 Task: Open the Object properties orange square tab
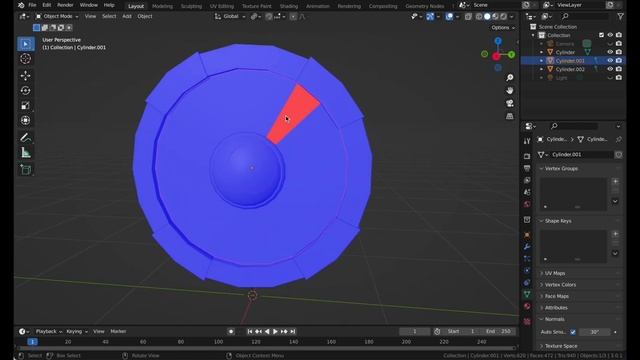tap(527, 235)
